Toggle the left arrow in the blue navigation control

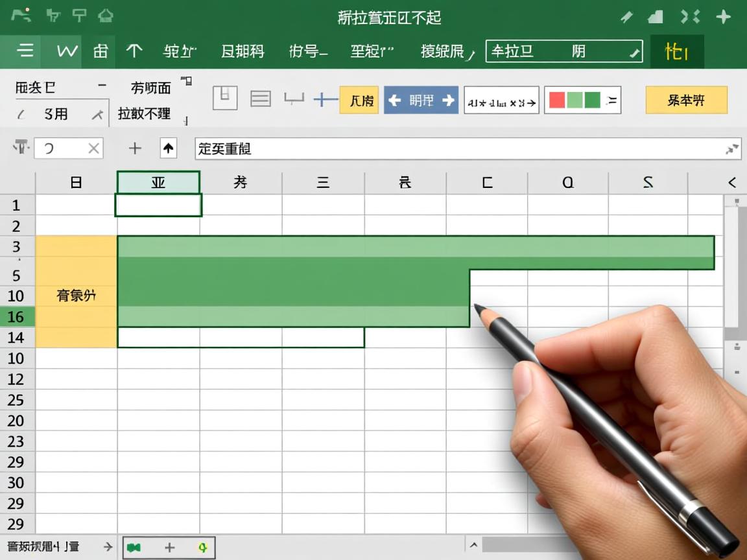click(397, 100)
